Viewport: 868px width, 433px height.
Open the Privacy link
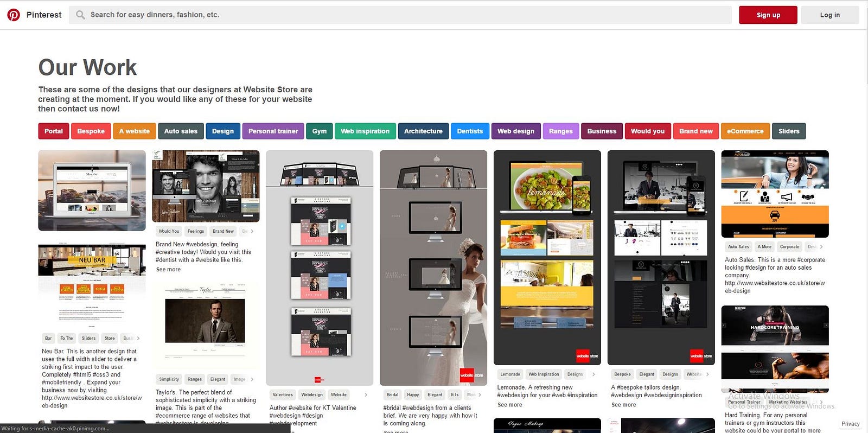[x=850, y=424]
